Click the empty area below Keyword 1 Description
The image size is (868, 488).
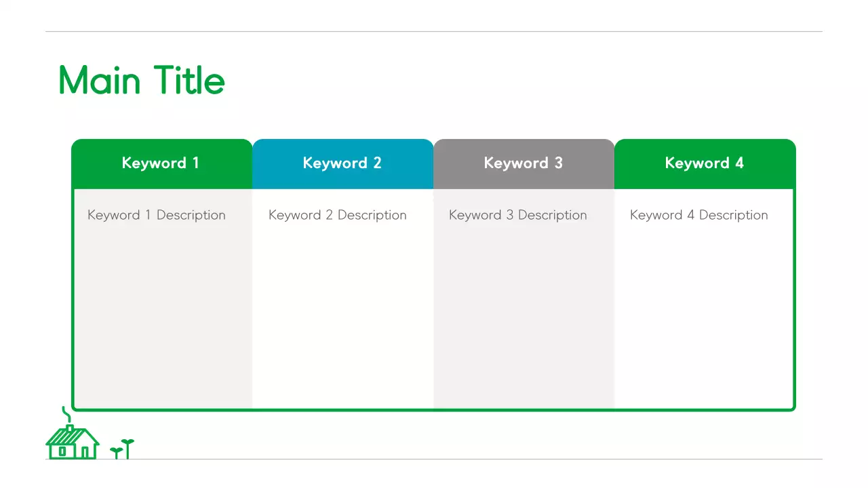pos(161,312)
